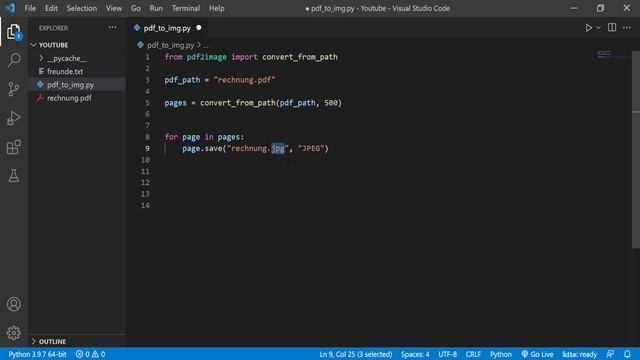This screenshot has height=360, width=640.
Task: Change encoding via UTF-8
Action: coord(447,354)
